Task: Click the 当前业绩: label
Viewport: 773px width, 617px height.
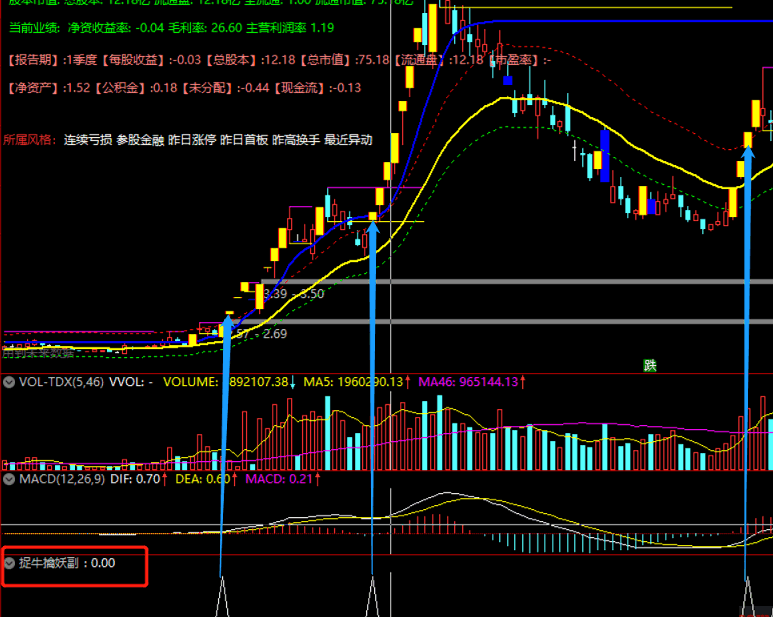Action: pyautogui.click(x=35, y=28)
